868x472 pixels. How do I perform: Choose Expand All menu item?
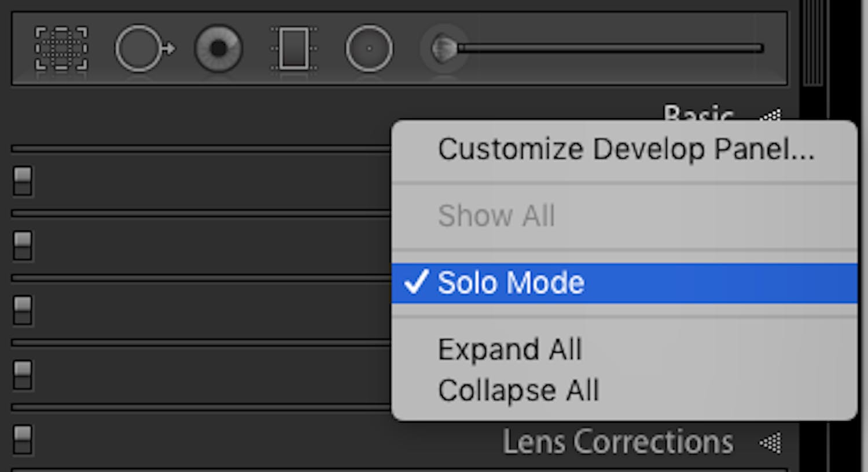509,349
